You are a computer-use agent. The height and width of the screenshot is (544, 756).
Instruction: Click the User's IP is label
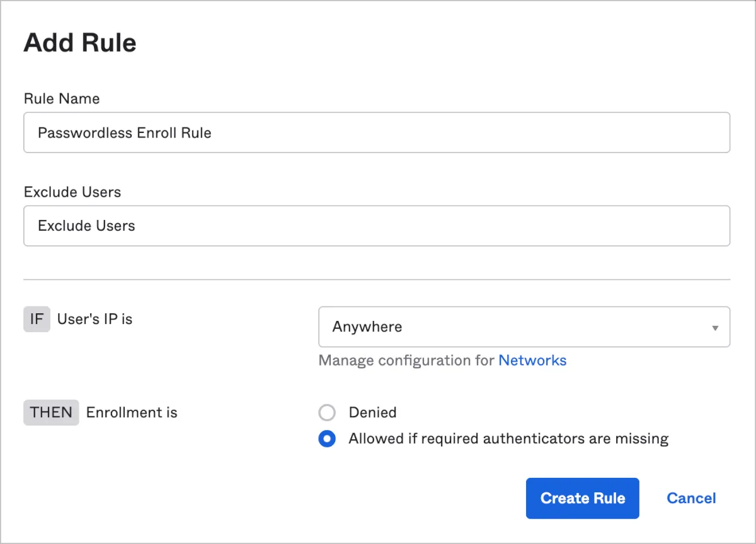point(94,320)
